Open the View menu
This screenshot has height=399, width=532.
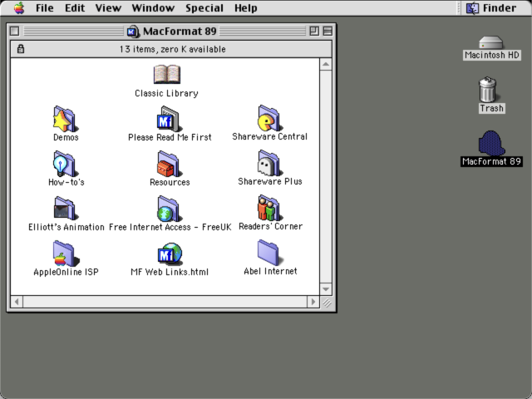pos(108,7)
